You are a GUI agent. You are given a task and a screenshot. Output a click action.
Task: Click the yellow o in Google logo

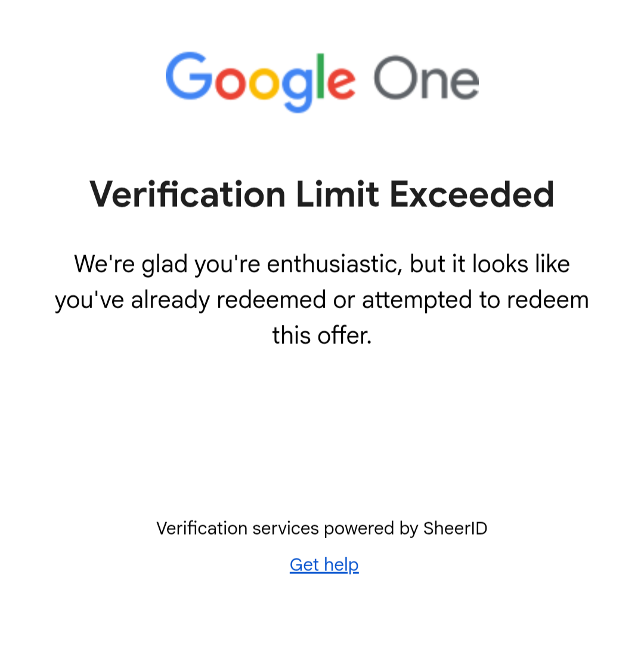[265, 83]
